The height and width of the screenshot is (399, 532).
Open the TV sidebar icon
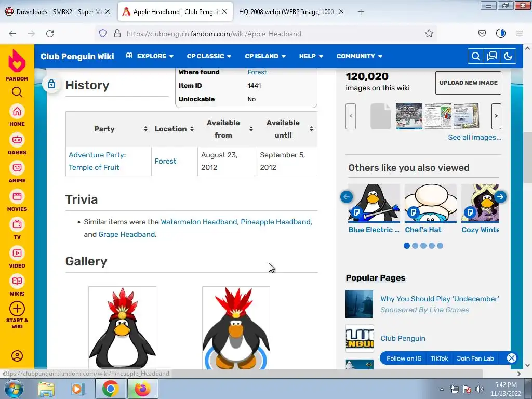17,224
